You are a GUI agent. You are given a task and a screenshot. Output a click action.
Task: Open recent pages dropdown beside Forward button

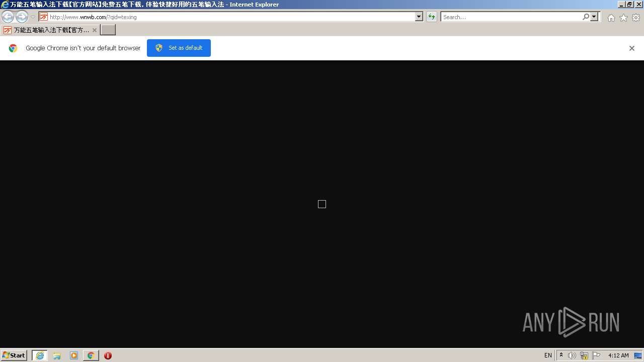pyautogui.click(x=33, y=17)
